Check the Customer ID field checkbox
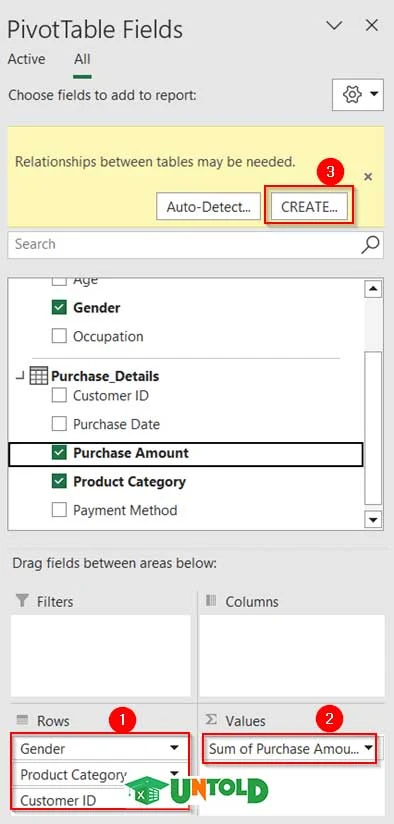The height and width of the screenshot is (824, 394). pyautogui.click(x=59, y=396)
